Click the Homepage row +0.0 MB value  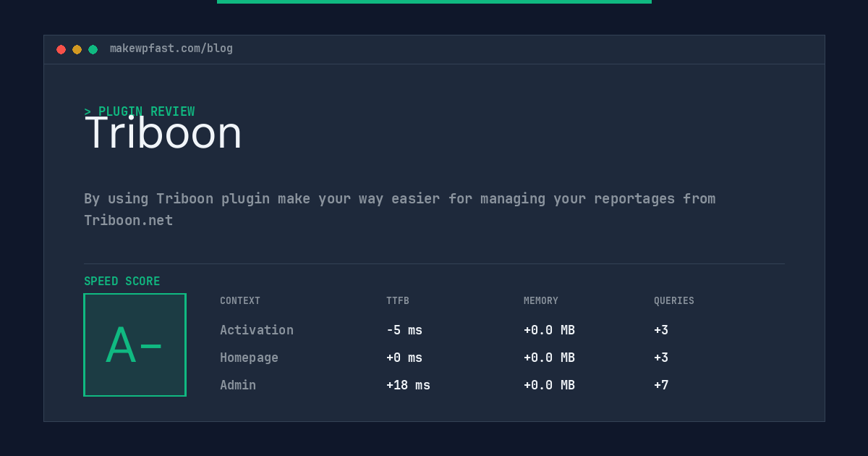coord(549,358)
